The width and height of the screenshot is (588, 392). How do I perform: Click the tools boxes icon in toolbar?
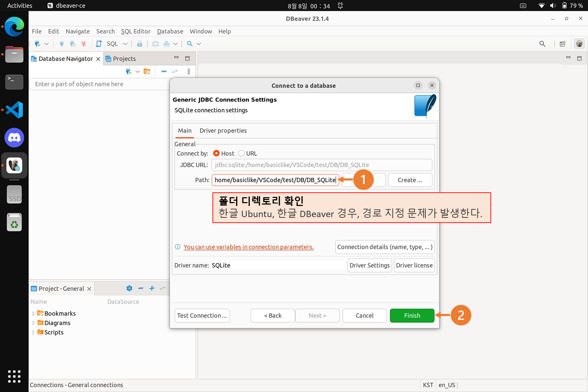point(167,44)
